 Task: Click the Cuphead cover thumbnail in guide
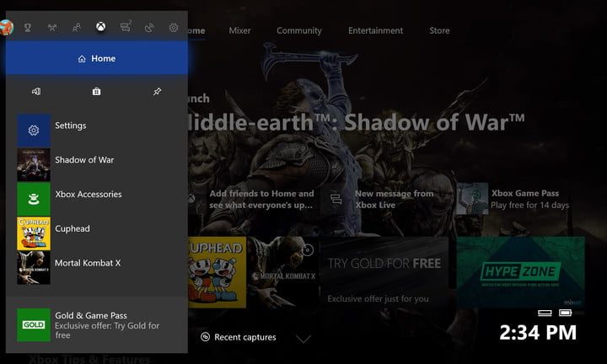[x=34, y=233]
